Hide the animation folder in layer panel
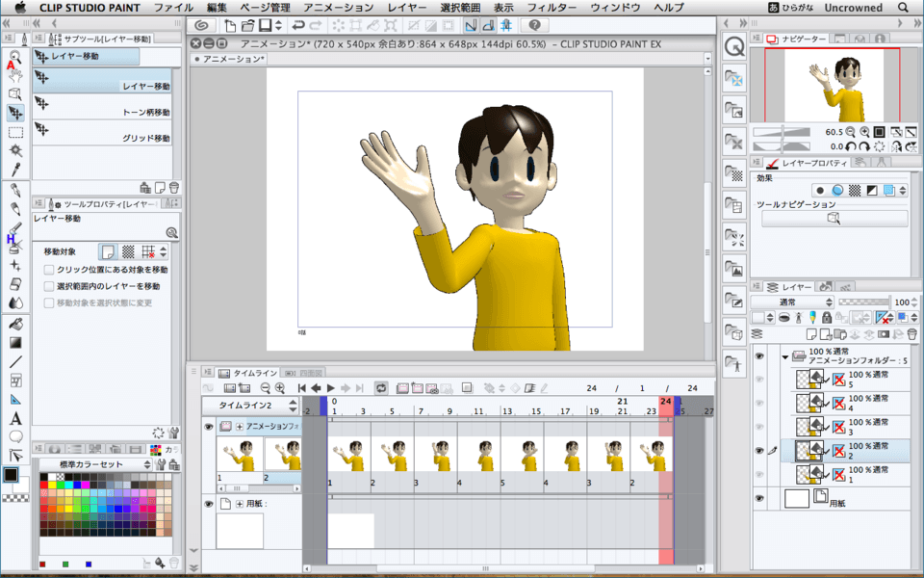 [x=759, y=355]
